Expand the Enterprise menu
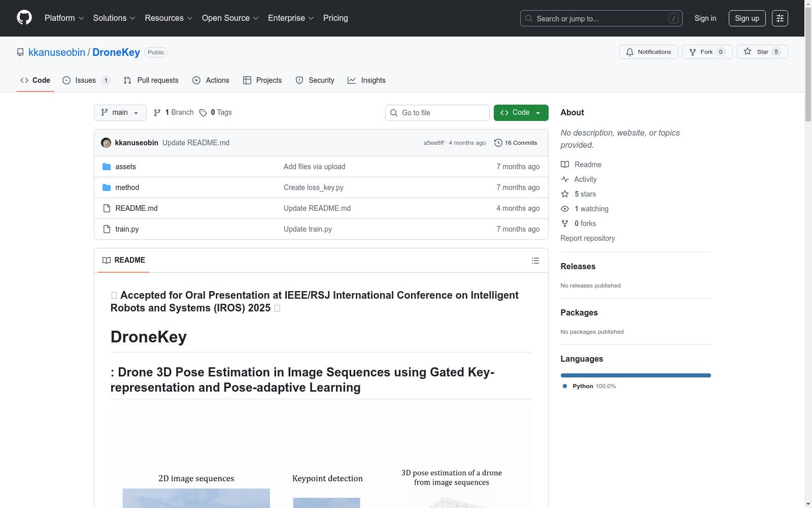The image size is (812, 508). coord(291,18)
